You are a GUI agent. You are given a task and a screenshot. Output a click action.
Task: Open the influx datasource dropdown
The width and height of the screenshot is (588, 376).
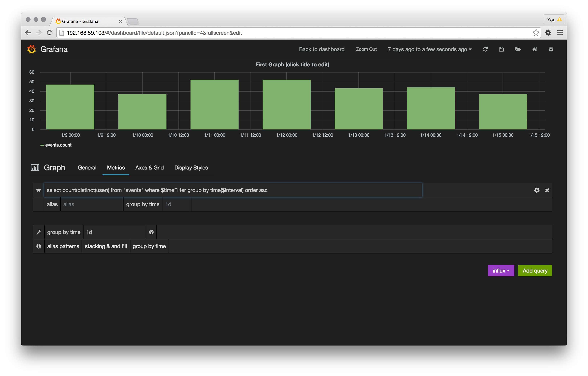pos(501,271)
